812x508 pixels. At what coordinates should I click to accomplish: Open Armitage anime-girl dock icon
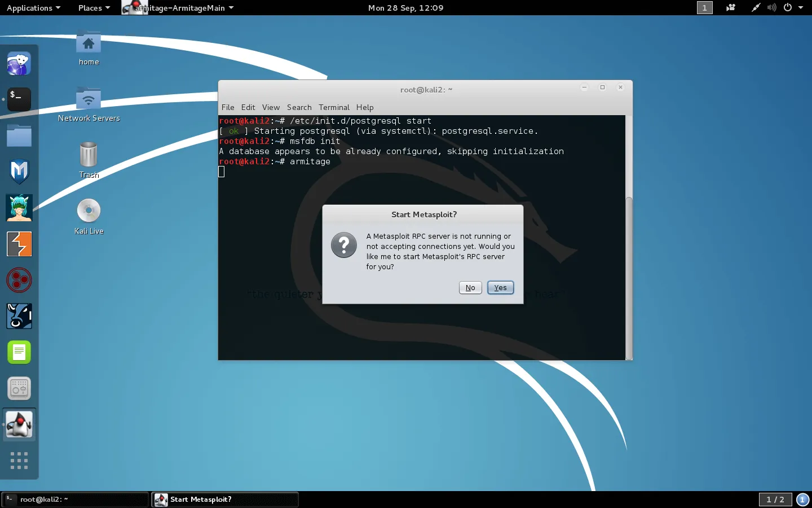19,208
